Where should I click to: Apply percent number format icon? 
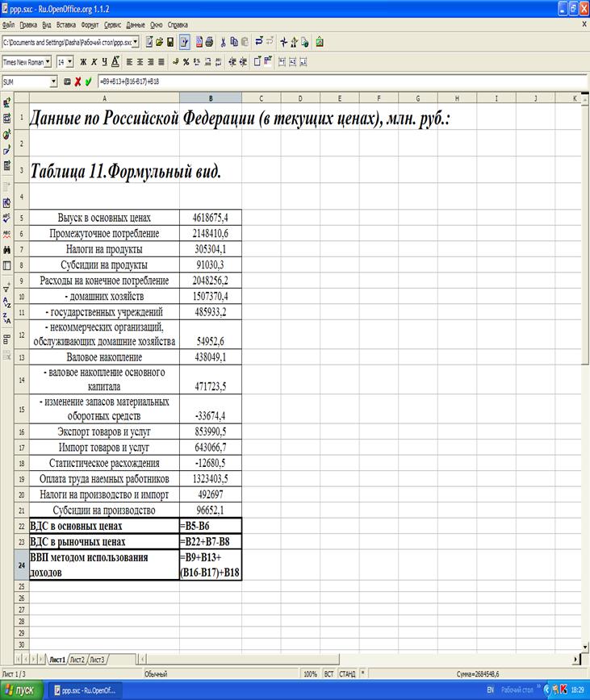click(186, 62)
